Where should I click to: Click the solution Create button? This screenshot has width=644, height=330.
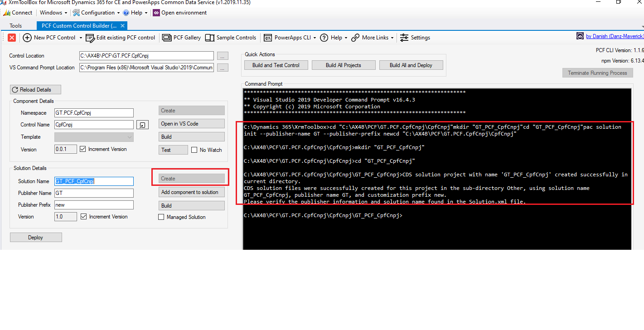(x=192, y=179)
